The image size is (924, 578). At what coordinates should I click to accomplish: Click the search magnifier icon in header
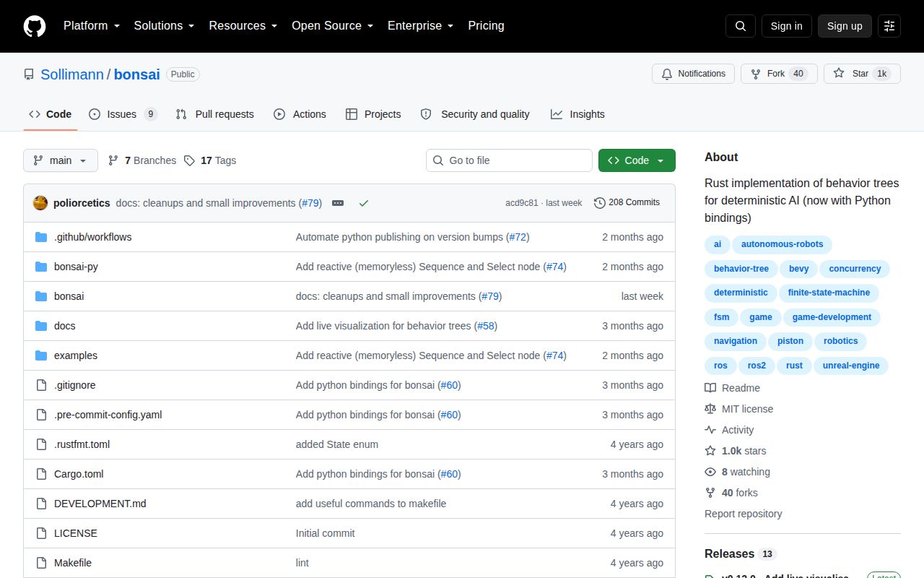pos(741,26)
